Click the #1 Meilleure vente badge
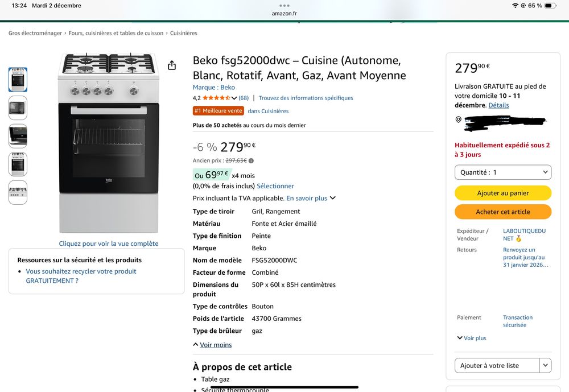The image size is (569, 392). click(x=218, y=111)
